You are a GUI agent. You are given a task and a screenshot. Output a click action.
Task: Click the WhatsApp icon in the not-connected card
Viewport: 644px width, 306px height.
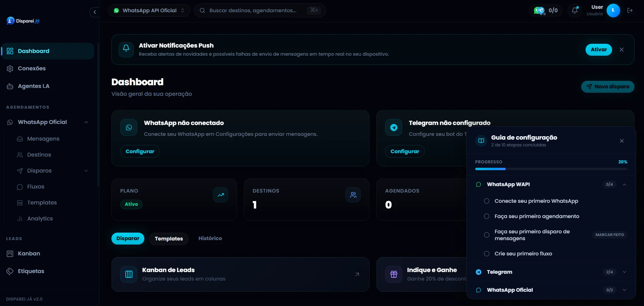pos(129,127)
